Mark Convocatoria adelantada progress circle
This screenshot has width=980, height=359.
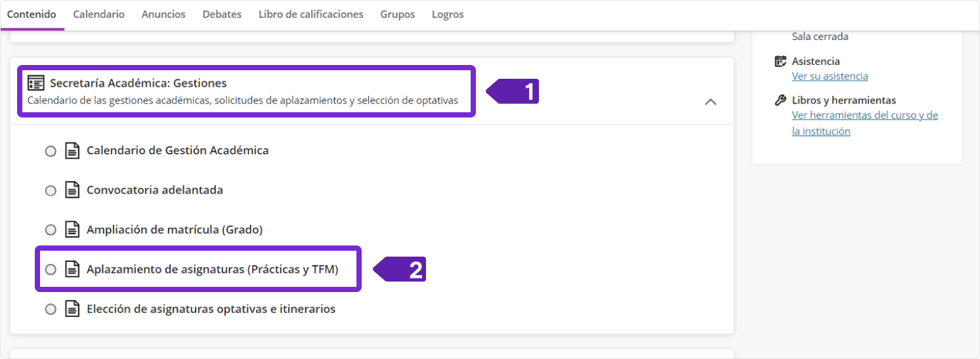[51, 191]
